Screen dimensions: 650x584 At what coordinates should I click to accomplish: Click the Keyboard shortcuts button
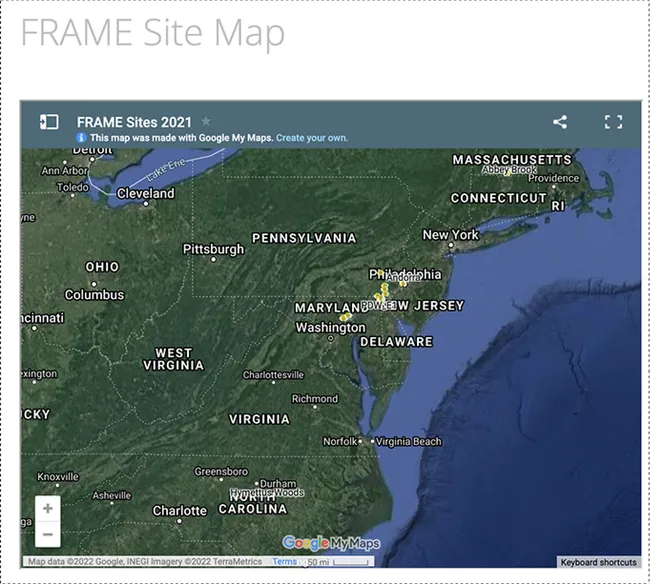[598, 562]
